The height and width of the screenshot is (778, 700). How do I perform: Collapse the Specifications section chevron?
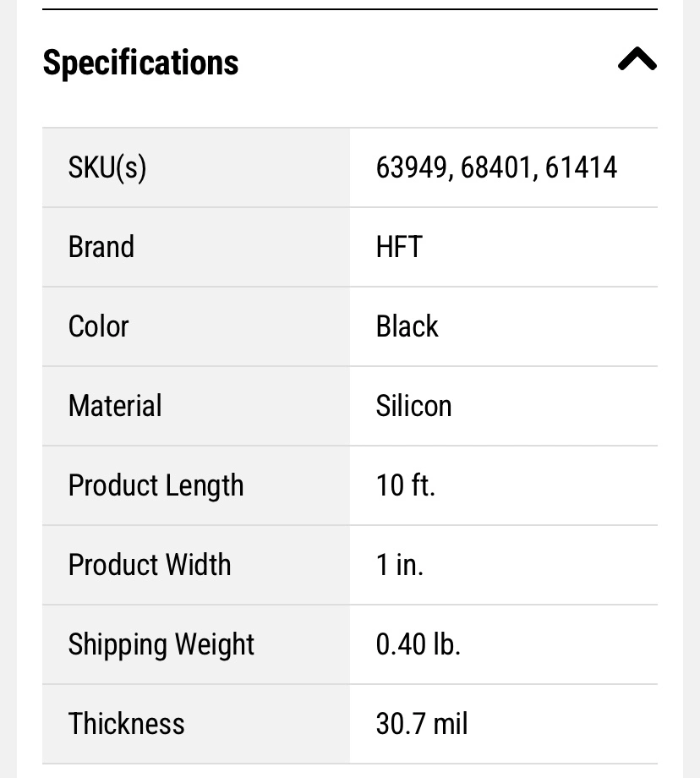pyautogui.click(x=637, y=59)
